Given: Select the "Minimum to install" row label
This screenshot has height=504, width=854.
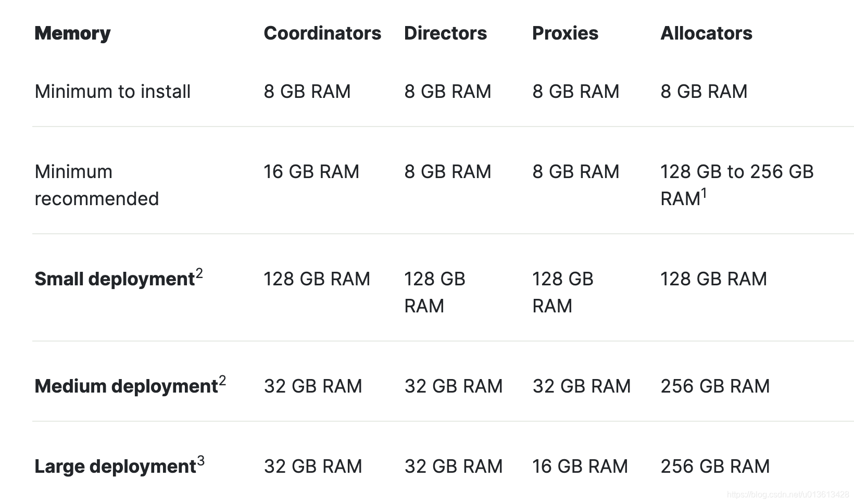Looking at the screenshot, I should pos(112,92).
